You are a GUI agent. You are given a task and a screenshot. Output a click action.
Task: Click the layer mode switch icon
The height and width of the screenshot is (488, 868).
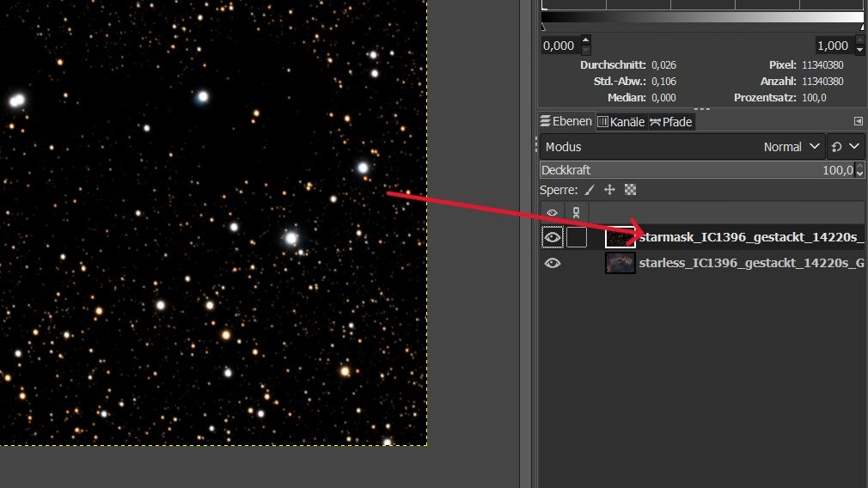(x=836, y=147)
